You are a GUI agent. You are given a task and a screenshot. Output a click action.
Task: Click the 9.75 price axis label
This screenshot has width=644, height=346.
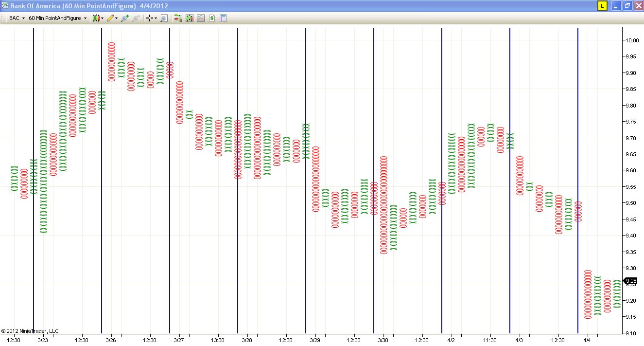(631, 122)
